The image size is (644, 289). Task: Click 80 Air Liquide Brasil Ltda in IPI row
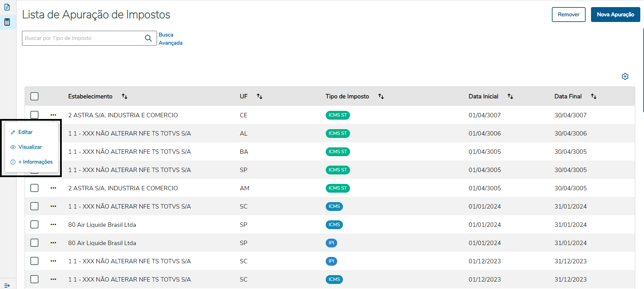coord(102,243)
